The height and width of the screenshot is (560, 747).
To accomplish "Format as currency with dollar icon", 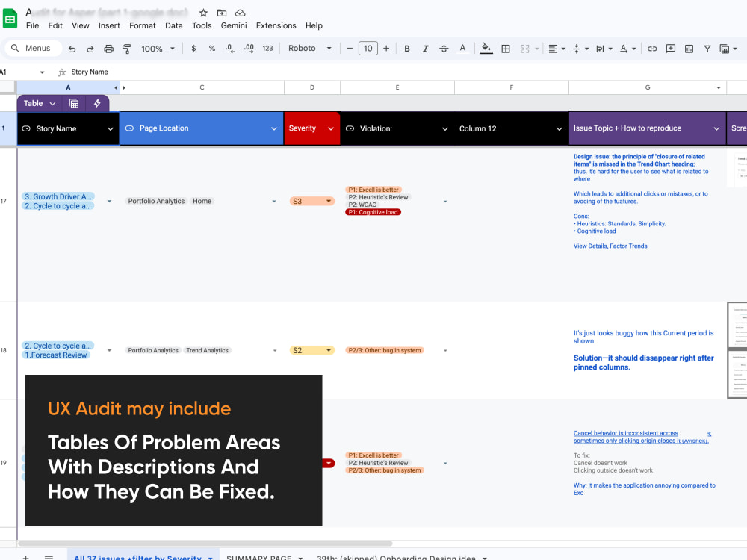I will pyautogui.click(x=193, y=48).
